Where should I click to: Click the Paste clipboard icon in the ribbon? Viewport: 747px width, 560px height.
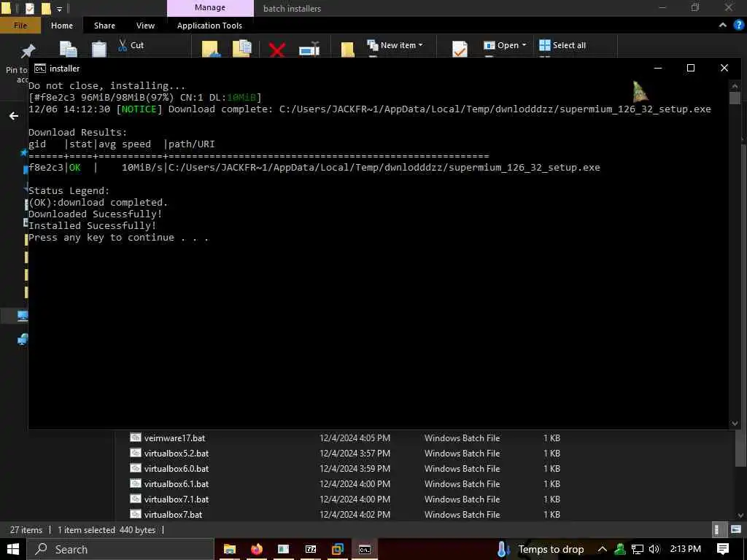click(99, 49)
